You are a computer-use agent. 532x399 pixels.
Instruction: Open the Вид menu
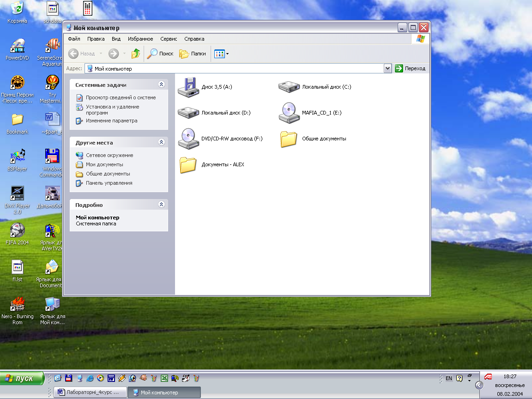[116, 39]
